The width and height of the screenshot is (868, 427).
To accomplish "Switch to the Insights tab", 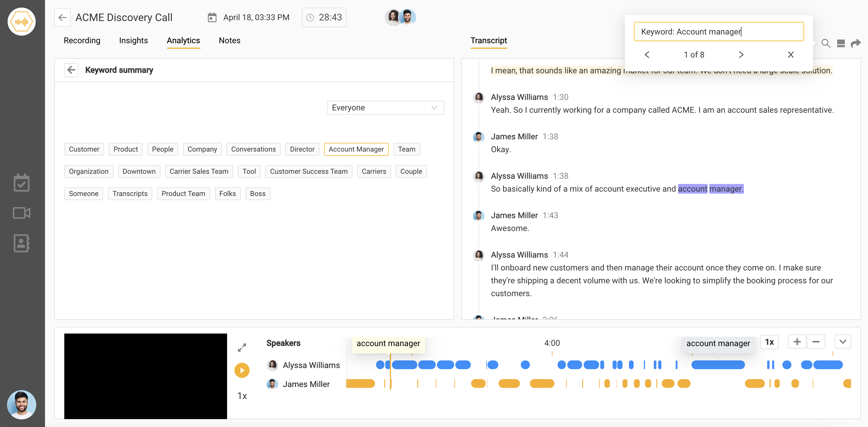I will click(133, 40).
